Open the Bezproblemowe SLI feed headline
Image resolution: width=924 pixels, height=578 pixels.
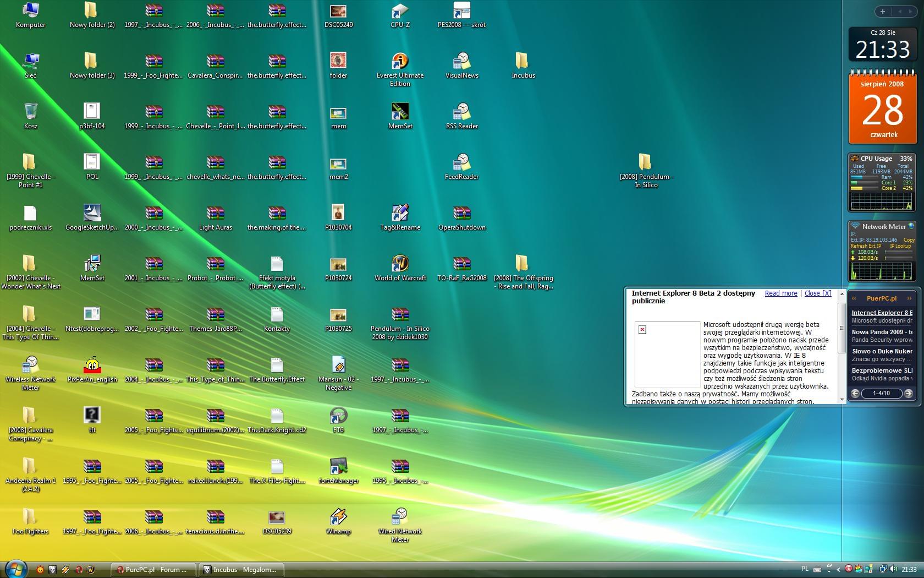tap(882, 370)
